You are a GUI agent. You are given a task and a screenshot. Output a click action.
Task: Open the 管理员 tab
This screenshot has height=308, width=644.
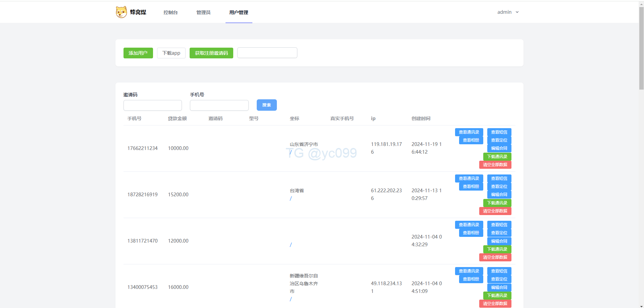click(203, 12)
